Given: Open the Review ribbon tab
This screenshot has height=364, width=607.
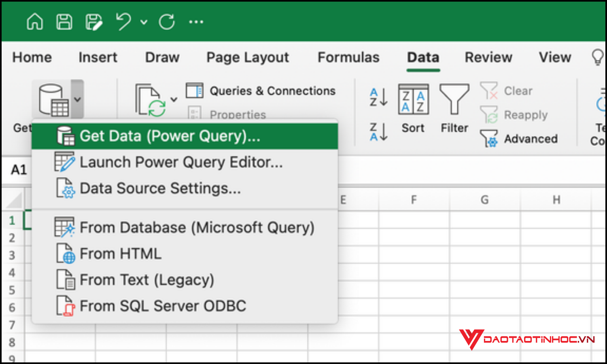Looking at the screenshot, I should click(x=488, y=57).
